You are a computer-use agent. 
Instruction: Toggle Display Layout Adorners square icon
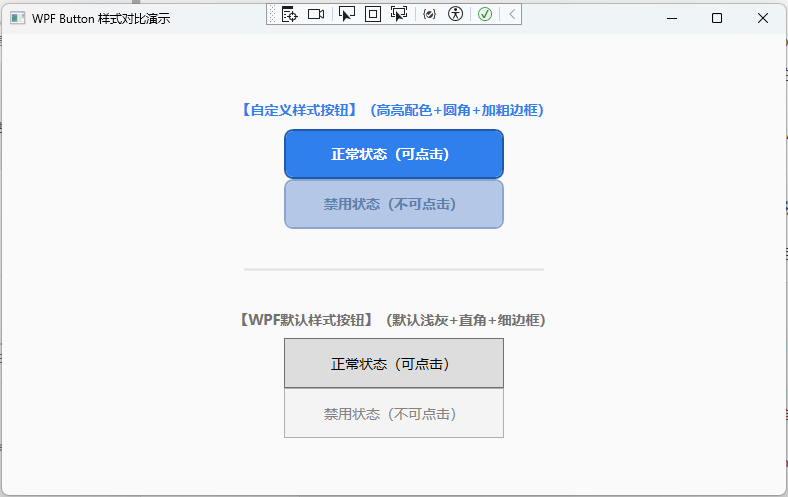373,14
